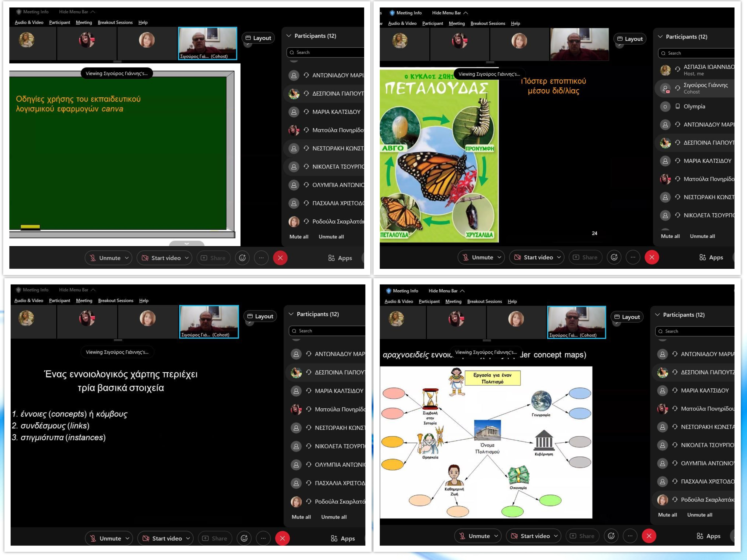747x560 pixels.
Task: Open reactions emoji in the green chalkboard meeting
Action: pyautogui.click(x=242, y=258)
